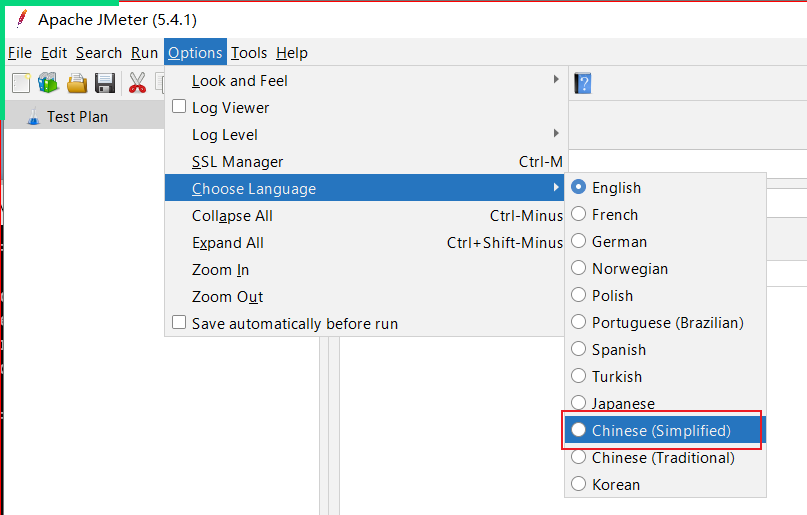This screenshot has height=515, width=807.
Task: Toggle Save automatically before run checkbox
Action: pos(180,323)
